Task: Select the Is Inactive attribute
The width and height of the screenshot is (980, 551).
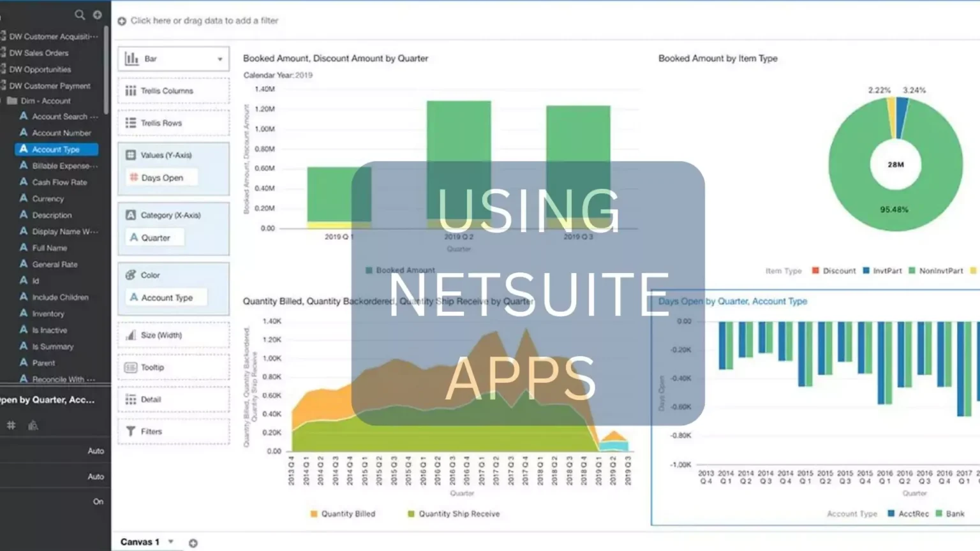Action: coord(49,330)
